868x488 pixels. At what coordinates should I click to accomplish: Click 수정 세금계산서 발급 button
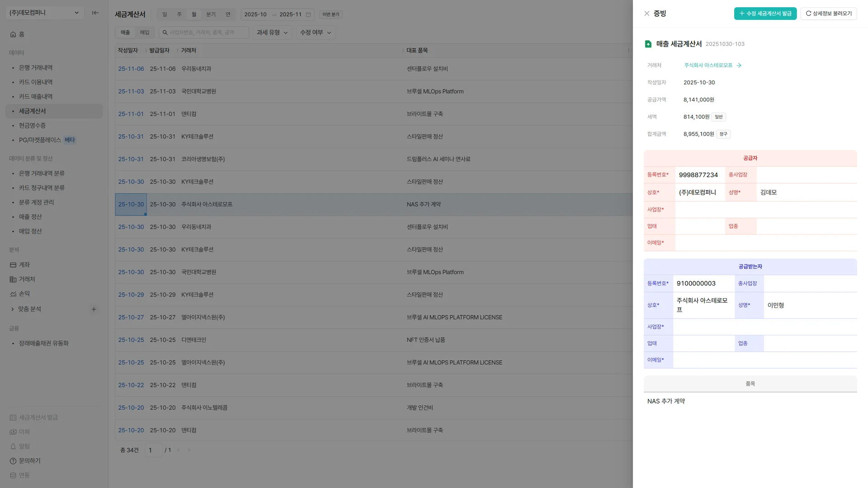765,14
